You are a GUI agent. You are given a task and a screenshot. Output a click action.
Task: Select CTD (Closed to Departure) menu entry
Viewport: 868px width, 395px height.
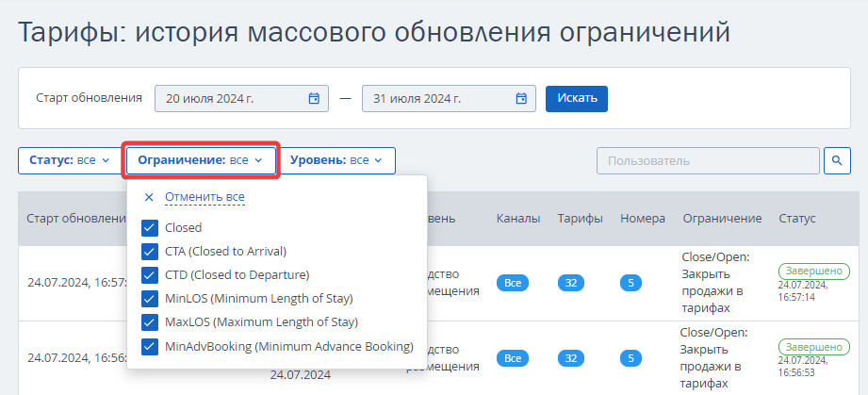tap(237, 275)
